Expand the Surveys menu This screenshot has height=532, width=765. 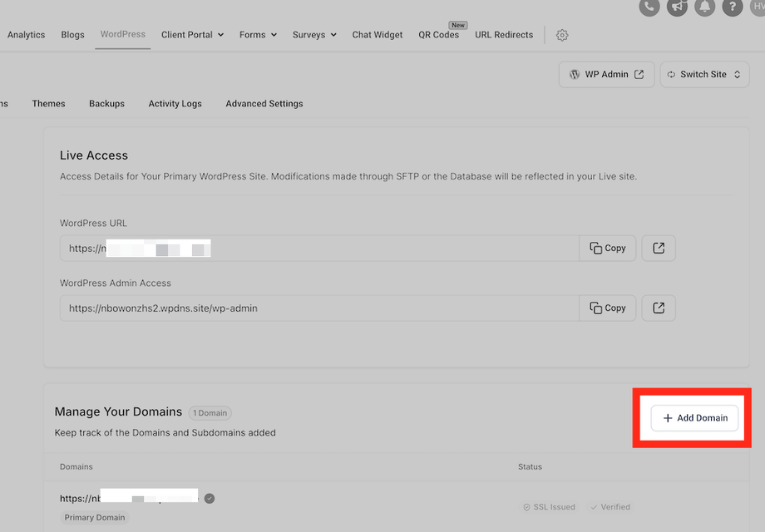pyautogui.click(x=314, y=35)
